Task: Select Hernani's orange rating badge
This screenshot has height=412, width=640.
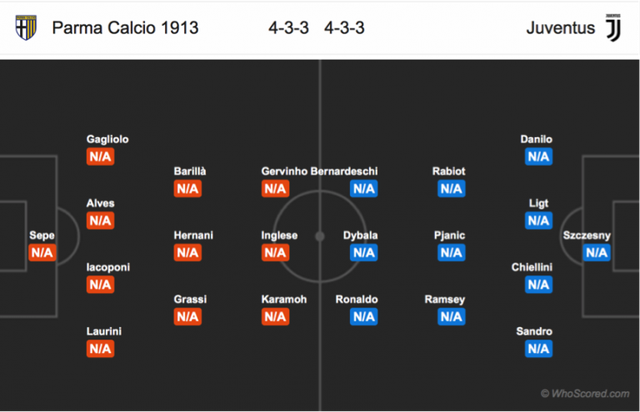Action: 188,253
